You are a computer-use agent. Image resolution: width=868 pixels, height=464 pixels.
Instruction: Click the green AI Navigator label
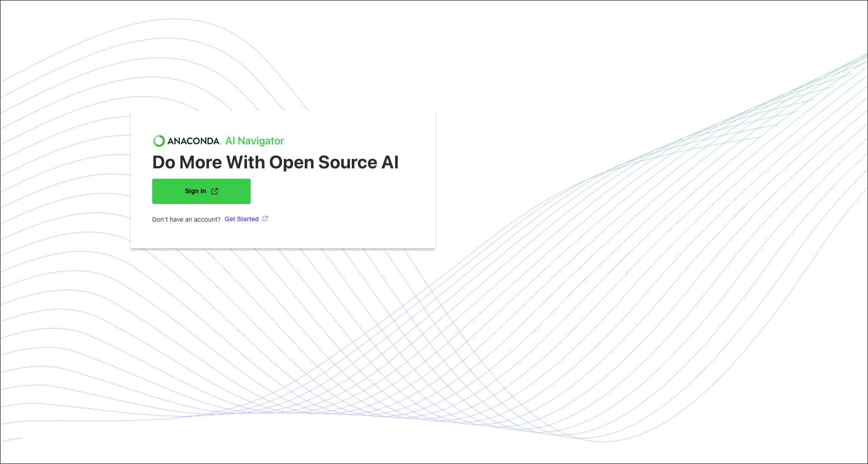pos(255,141)
